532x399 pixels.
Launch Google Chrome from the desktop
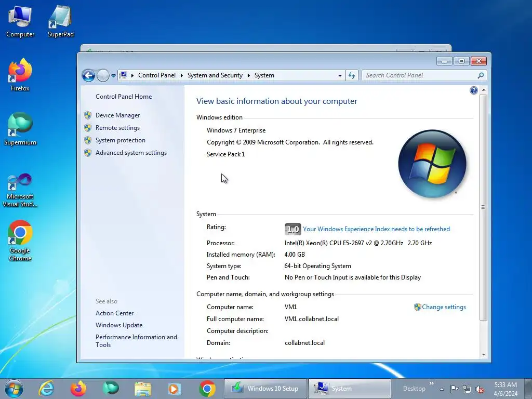pyautogui.click(x=20, y=241)
